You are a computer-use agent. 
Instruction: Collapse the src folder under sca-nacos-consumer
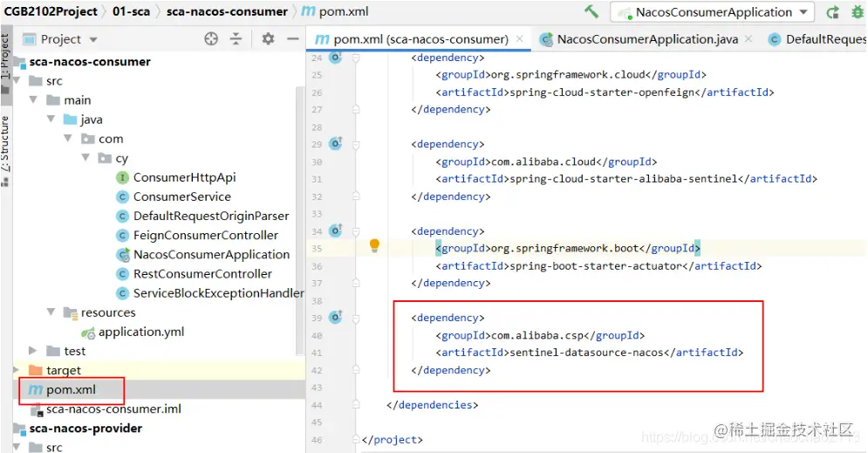(17, 81)
